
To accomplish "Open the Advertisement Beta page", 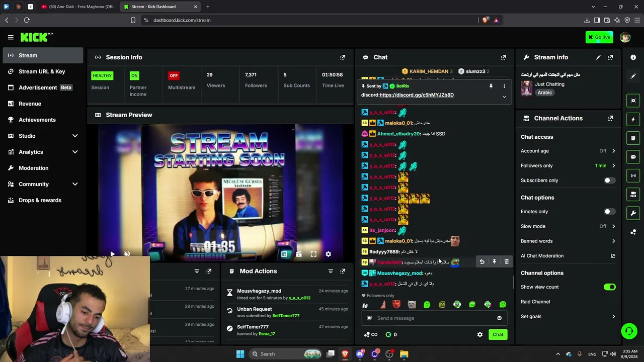I will click(x=43, y=87).
